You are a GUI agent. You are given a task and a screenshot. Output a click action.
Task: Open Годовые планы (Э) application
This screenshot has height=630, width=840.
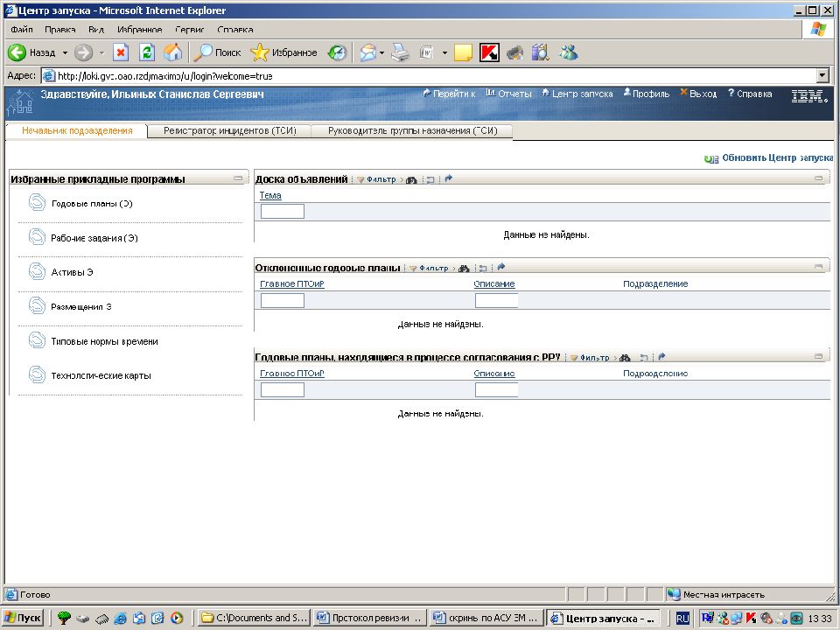tap(92, 204)
